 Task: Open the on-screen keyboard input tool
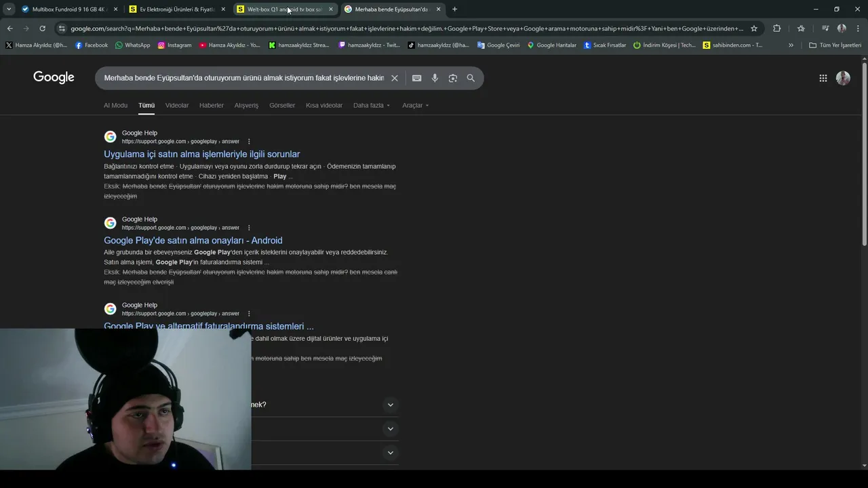[x=416, y=78]
